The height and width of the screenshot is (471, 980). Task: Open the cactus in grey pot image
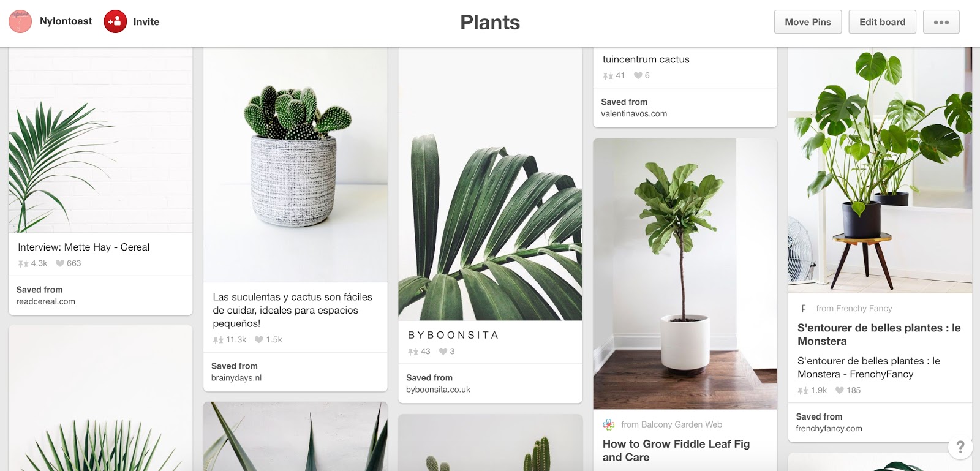pos(295,165)
